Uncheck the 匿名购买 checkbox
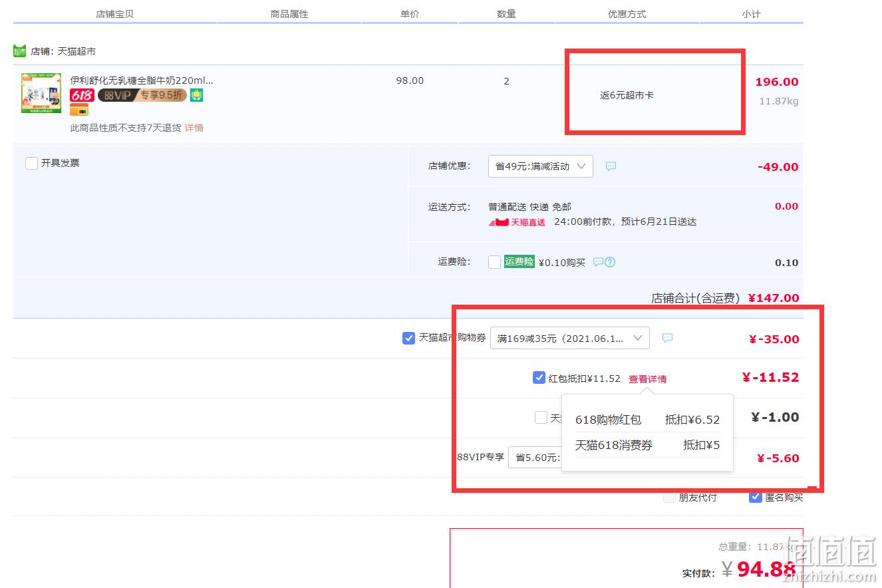 tap(755, 497)
